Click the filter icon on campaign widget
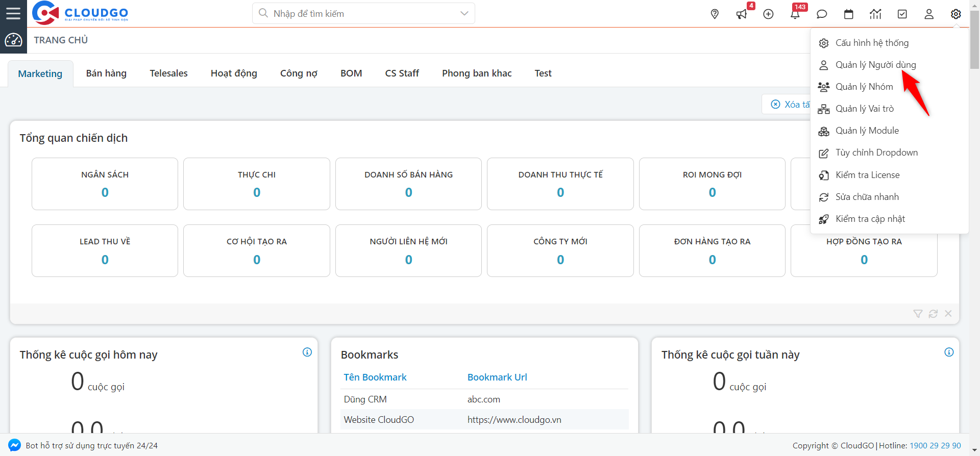Viewport: 980px width, 456px height. coord(918,314)
